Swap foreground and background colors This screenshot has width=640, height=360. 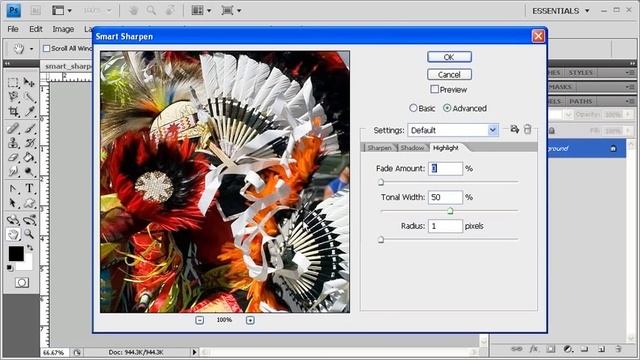coord(30,248)
